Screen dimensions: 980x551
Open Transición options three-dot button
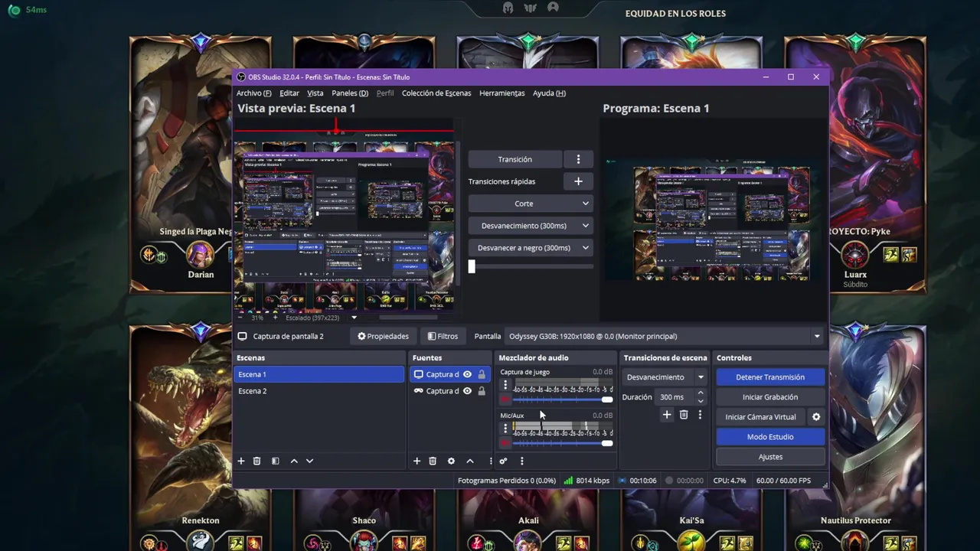[x=578, y=159]
